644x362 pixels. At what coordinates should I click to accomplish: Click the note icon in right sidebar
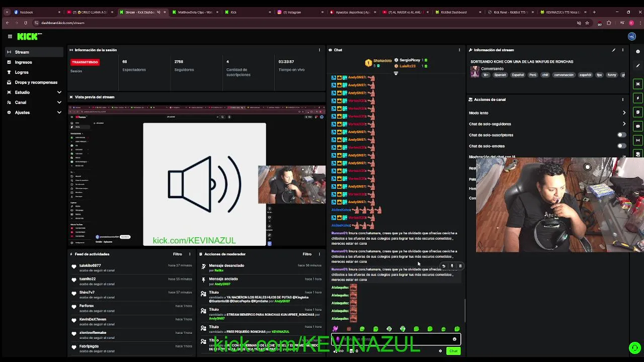tap(638, 112)
